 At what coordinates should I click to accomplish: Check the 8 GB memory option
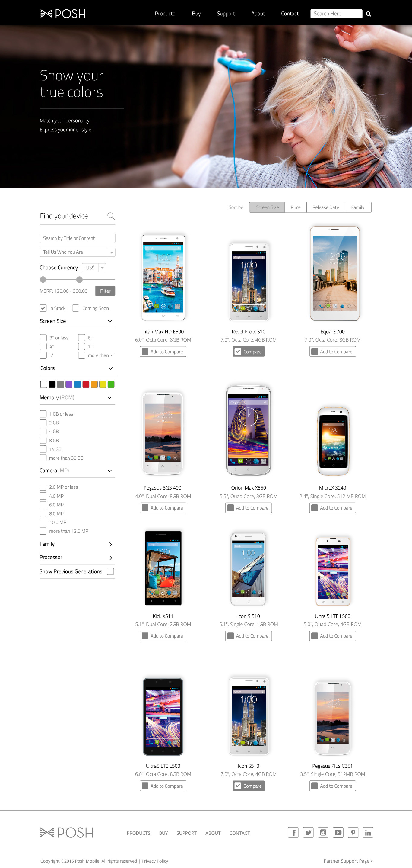(43, 440)
